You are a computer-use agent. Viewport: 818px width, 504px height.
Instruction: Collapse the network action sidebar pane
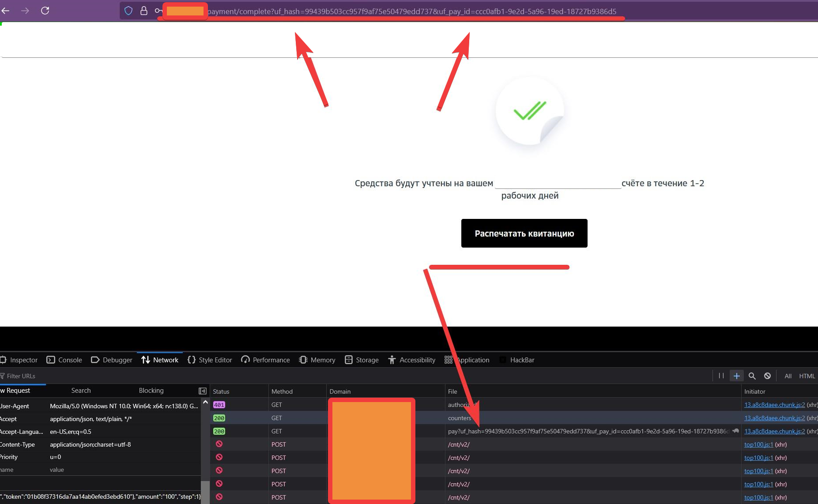coord(203,391)
